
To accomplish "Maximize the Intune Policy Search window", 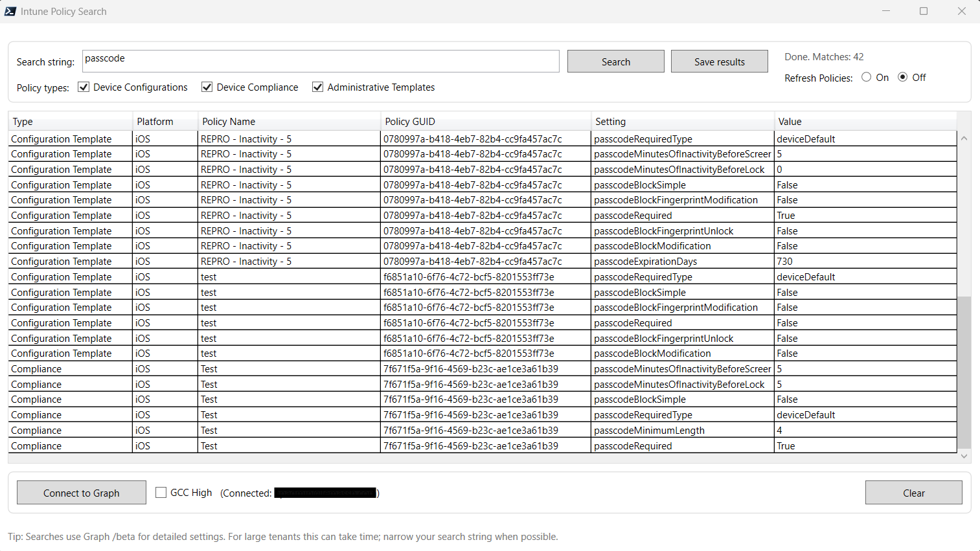I will pos(924,11).
